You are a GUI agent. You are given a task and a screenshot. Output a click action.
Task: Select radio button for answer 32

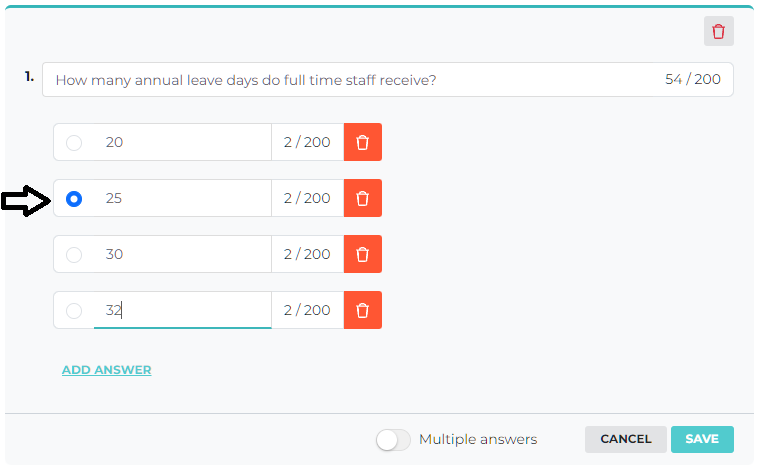74,311
